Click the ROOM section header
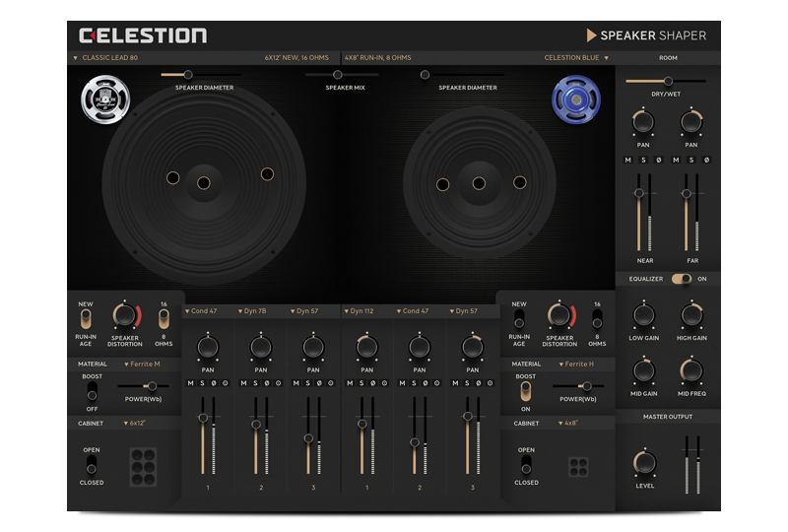The height and width of the screenshot is (532, 788). [x=668, y=58]
